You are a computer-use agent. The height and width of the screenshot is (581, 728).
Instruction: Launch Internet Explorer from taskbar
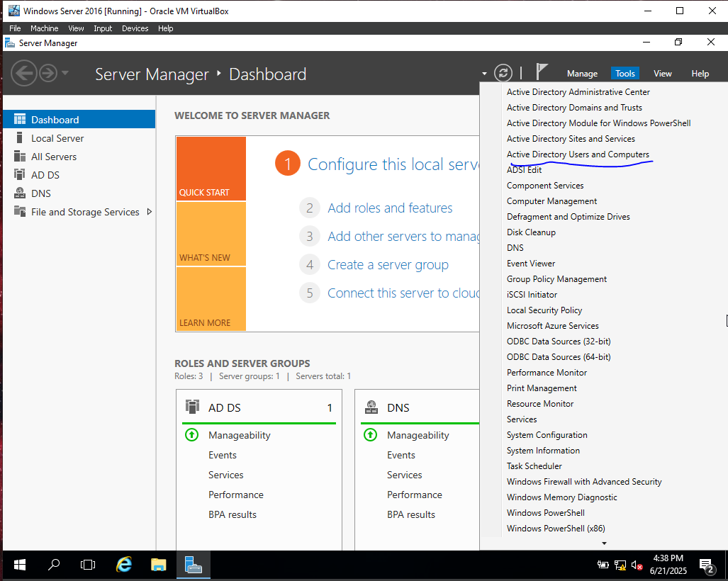pyautogui.click(x=123, y=565)
